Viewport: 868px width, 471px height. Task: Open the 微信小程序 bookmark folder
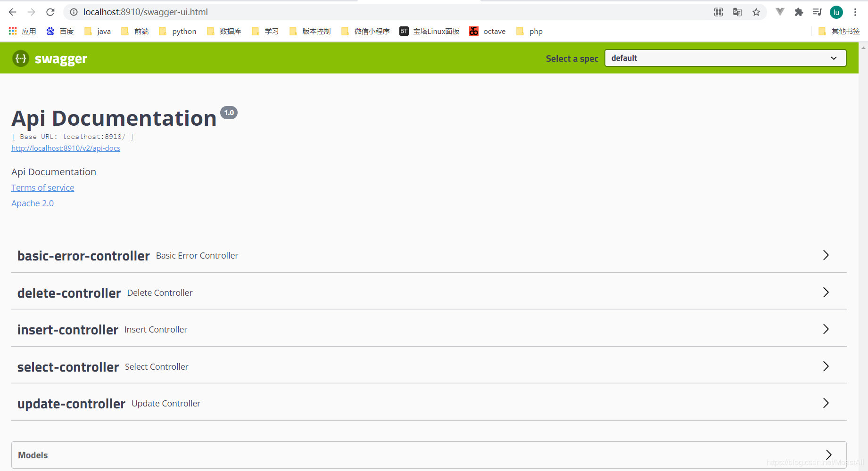click(365, 32)
